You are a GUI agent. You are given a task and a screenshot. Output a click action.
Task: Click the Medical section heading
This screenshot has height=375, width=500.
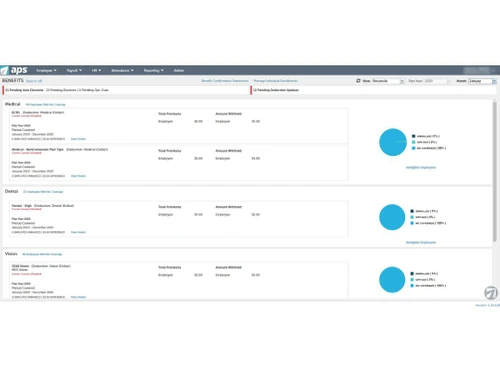click(x=13, y=104)
